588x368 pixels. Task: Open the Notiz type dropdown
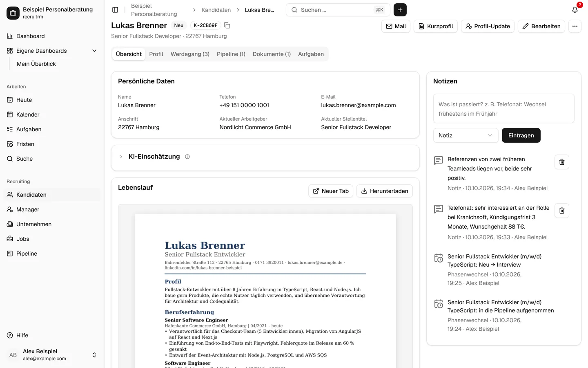(465, 135)
